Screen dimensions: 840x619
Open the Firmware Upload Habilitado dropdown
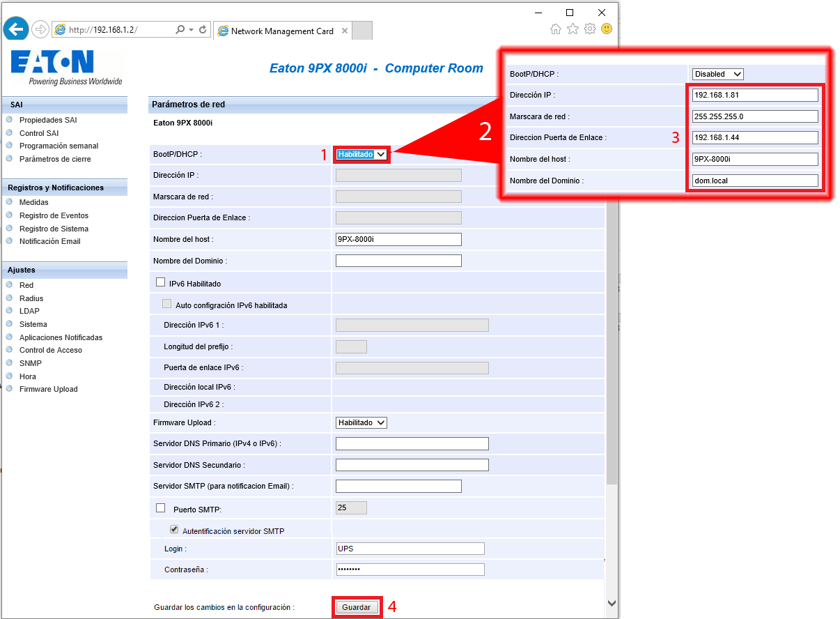pos(361,422)
